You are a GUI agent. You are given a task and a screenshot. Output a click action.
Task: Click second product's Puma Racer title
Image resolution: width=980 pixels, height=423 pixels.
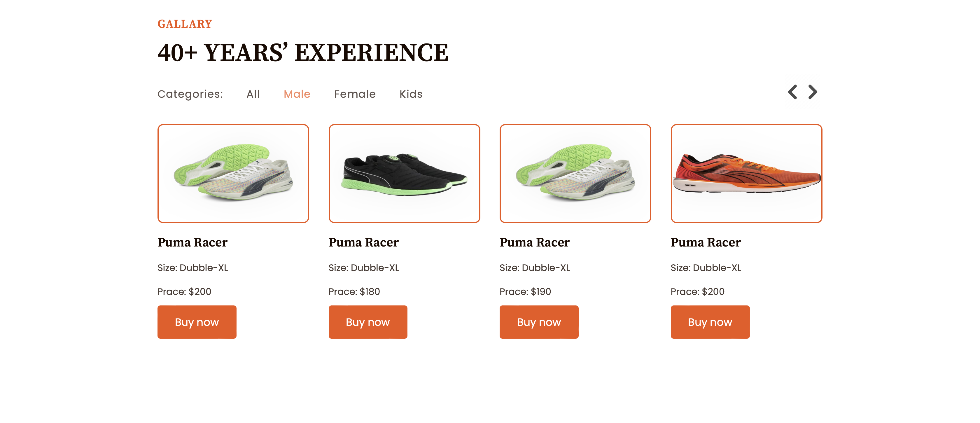pos(364,242)
